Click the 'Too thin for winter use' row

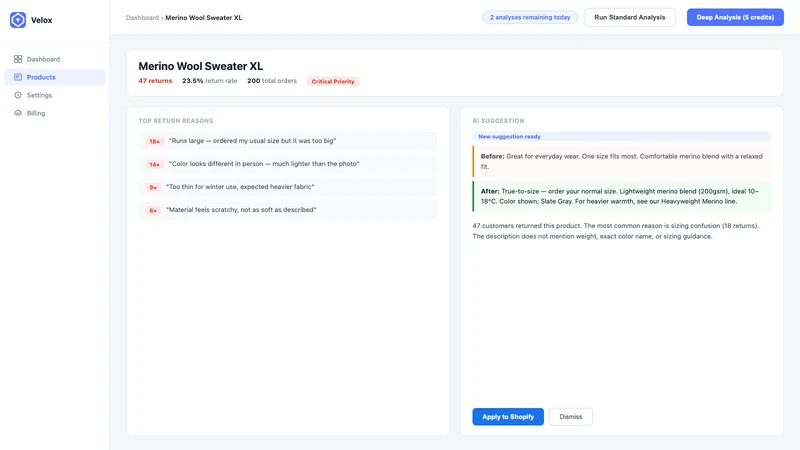point(288,187)
